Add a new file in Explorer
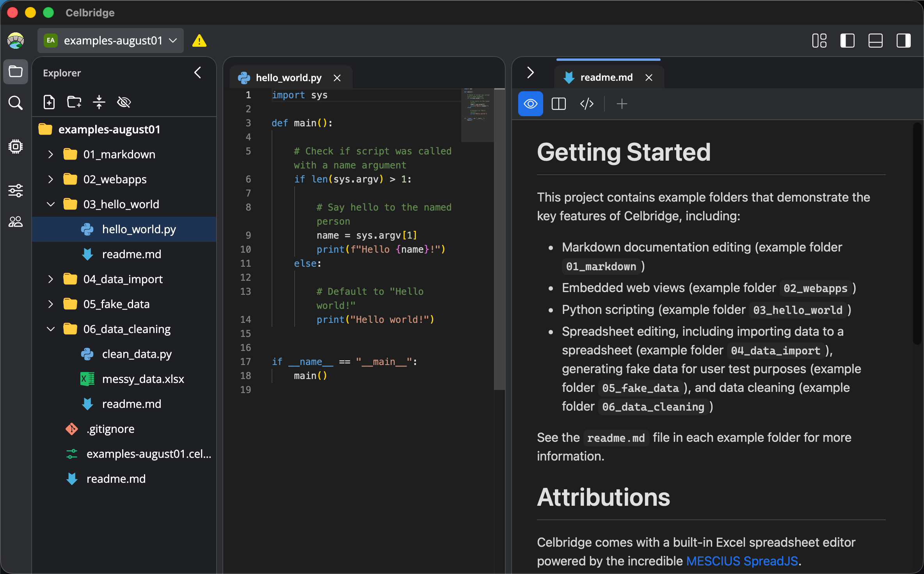This screenshot has width=924, height=574. tap(49, 102)
